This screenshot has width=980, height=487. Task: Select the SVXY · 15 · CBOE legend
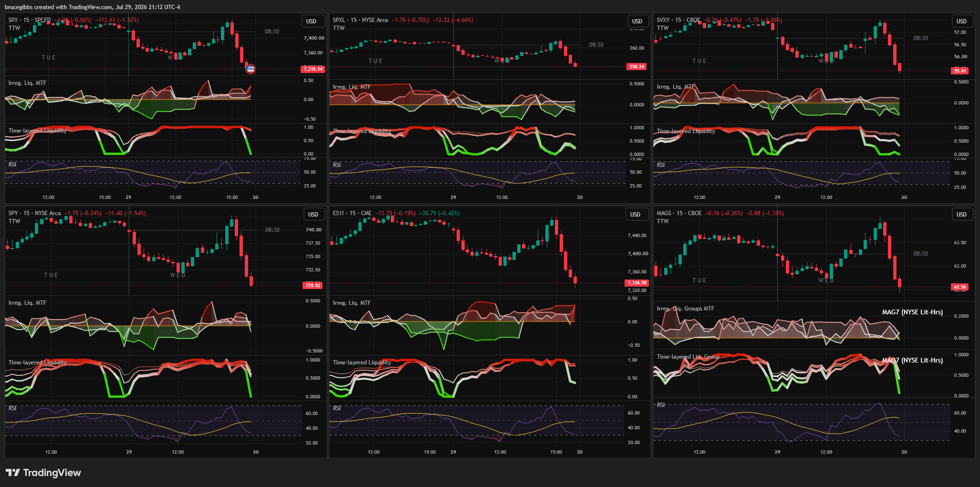pos(678,20)
